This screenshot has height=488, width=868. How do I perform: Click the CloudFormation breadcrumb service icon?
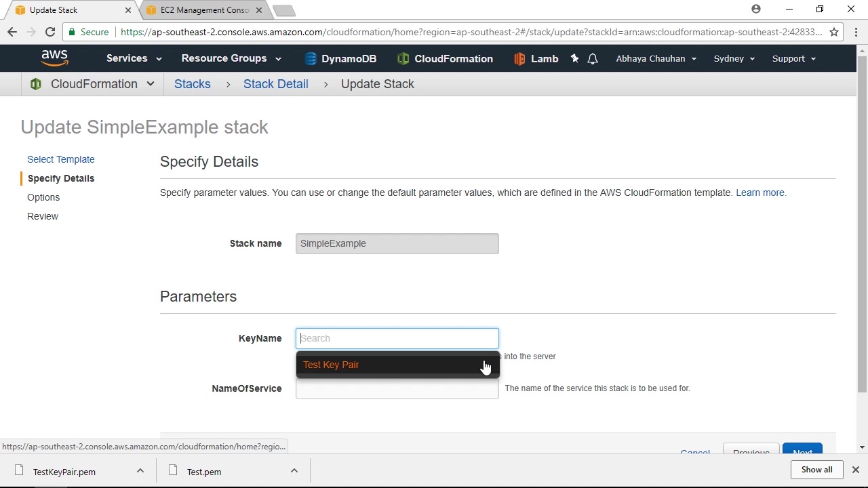(36, 84)
